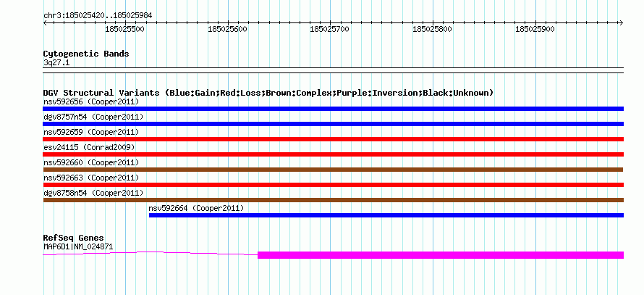Click the MAP6D1|NM_024871 gene label
This screenshot has width=644, height=295.
click(x=78, y=247)
